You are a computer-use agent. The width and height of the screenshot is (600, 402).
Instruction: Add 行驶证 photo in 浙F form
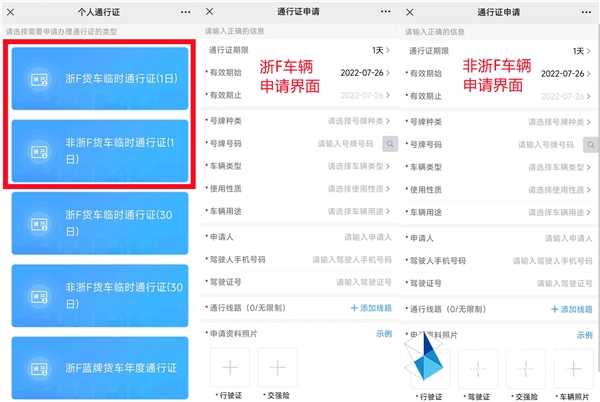point(230,368)
